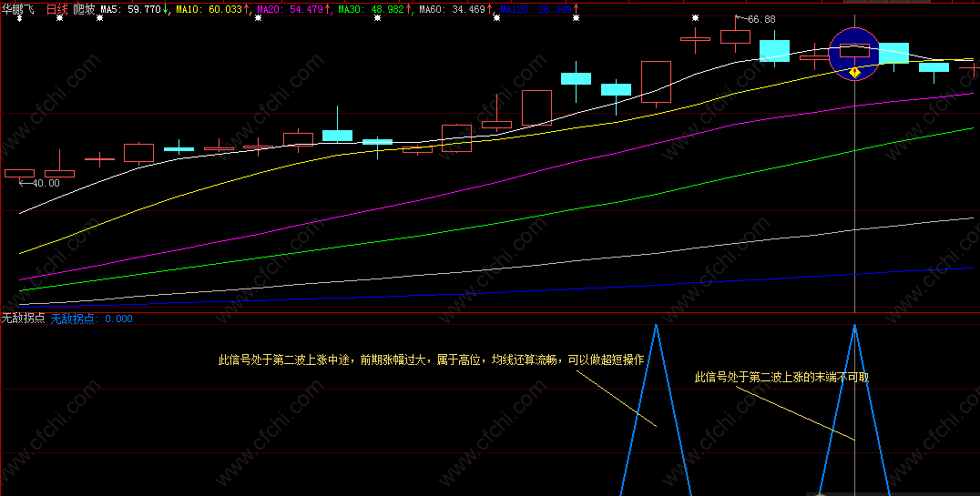The height and width of the screenshot is (496, 980).
Task: Click the red up arrow after MA10
Action: pos(246,9)
